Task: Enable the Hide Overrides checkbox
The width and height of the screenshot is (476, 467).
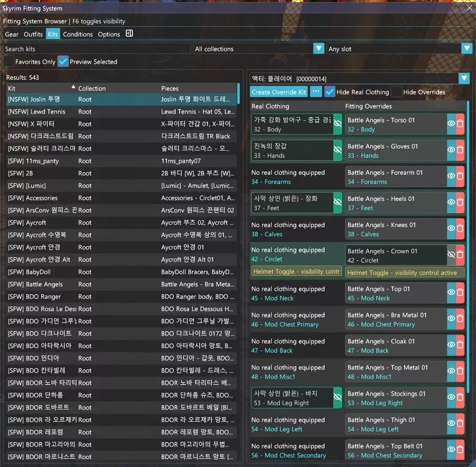Action: coord(396,91)
